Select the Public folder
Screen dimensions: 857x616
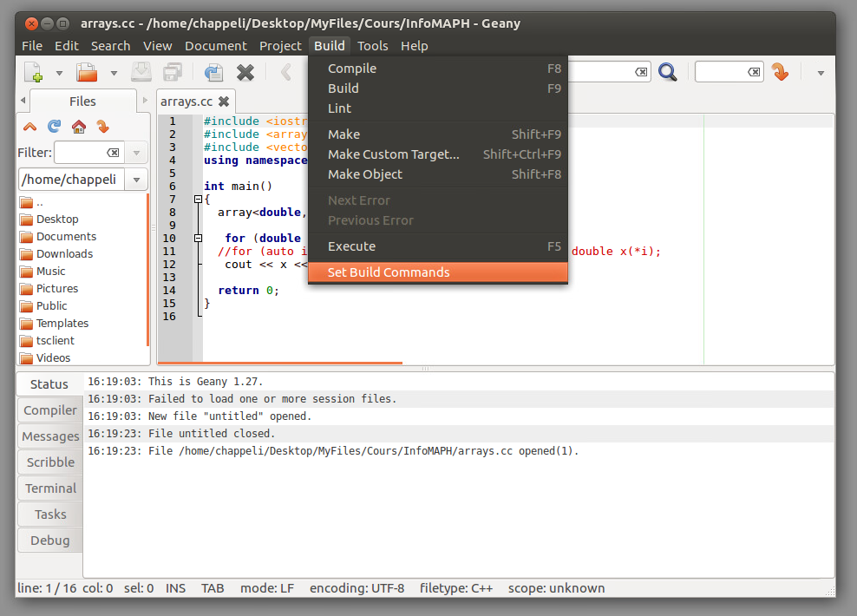[83, 306]
